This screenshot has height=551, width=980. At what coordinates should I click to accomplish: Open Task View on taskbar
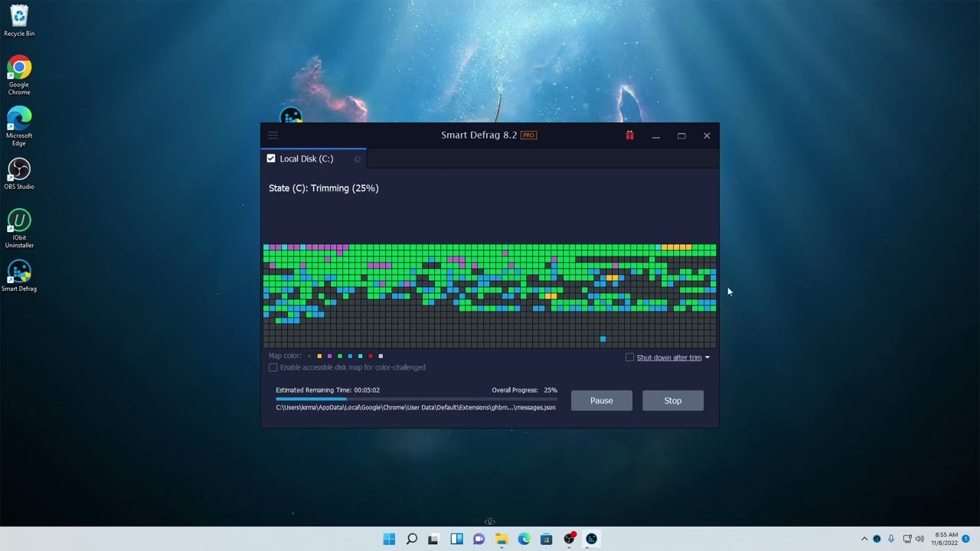433,539
